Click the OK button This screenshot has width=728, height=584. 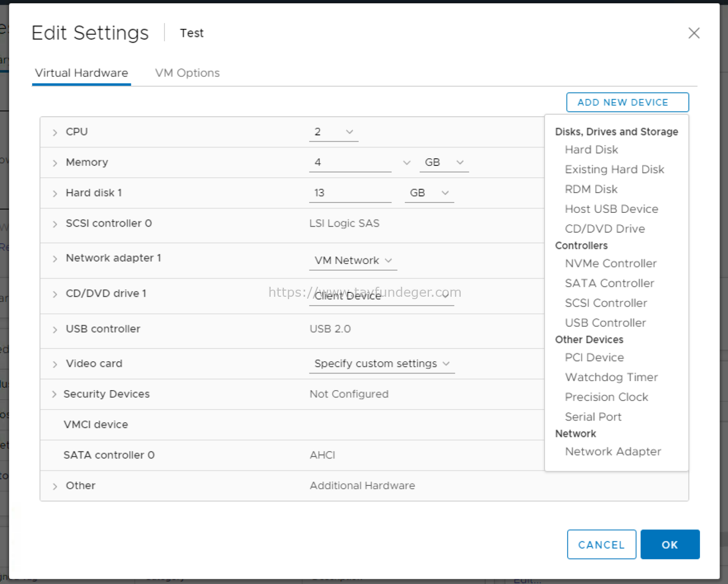[670, 544]
